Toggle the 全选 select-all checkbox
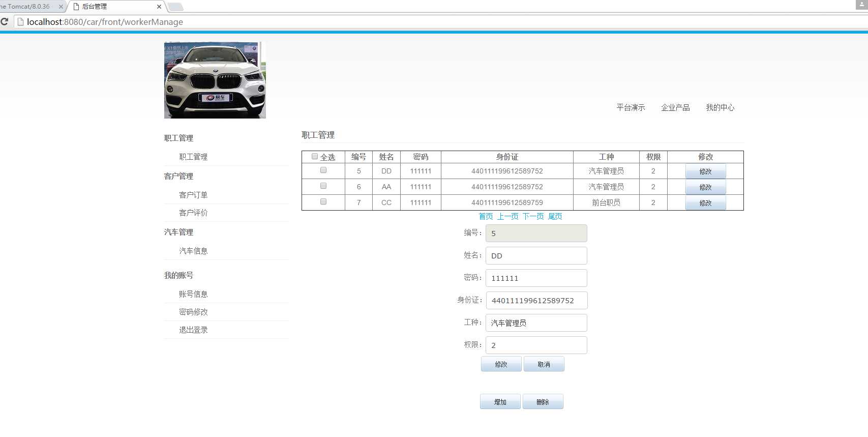The image size is (868, 437). point(315,156)
